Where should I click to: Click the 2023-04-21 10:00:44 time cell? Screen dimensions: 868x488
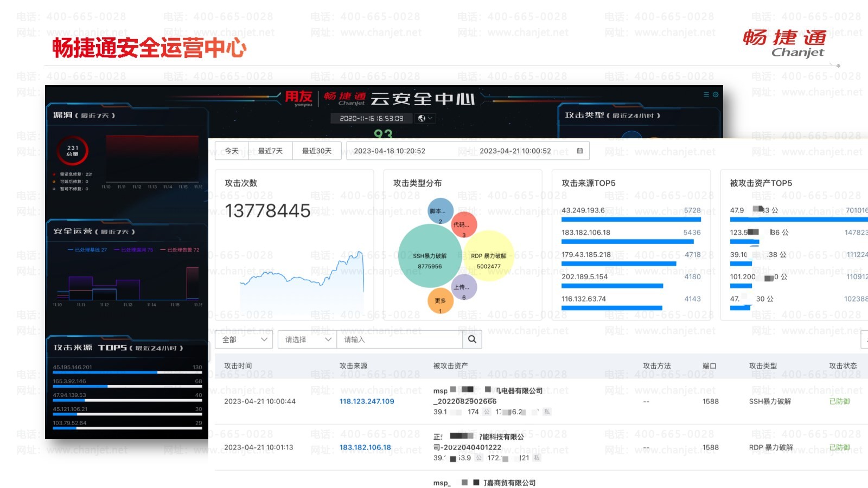coord(260,401)
